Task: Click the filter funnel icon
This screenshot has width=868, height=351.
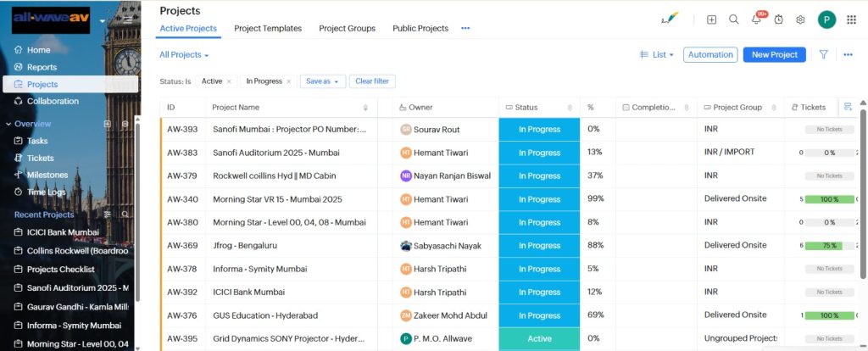Action: point(823,54)
